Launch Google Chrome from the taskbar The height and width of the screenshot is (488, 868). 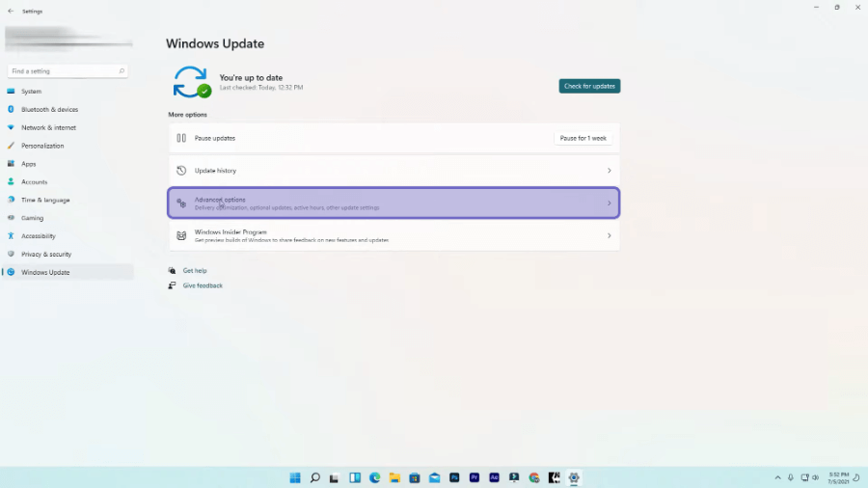[x=533, y=478]
